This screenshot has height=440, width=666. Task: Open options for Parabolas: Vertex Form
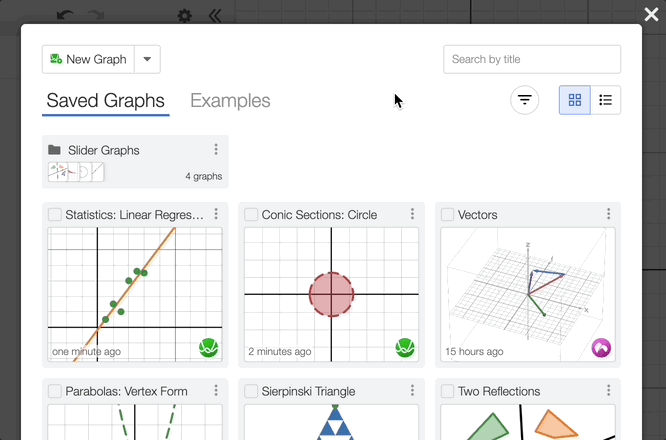(x=216, y=391)
